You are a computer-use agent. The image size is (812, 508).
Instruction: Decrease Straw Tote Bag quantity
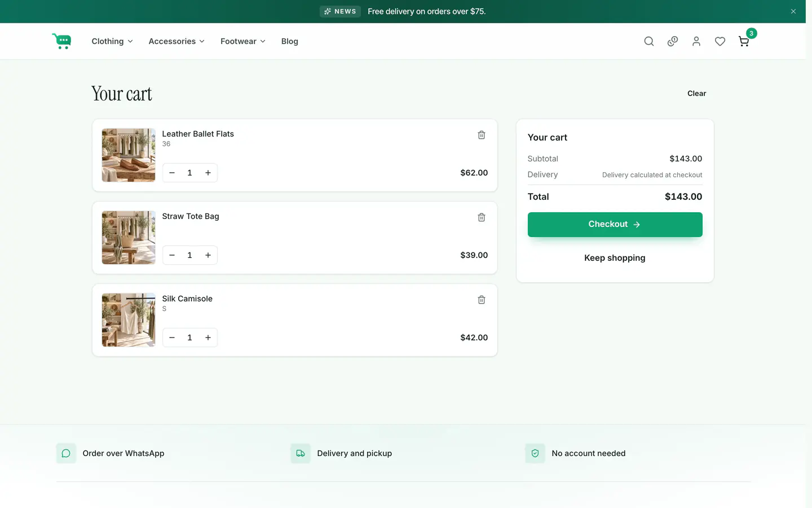172,255
